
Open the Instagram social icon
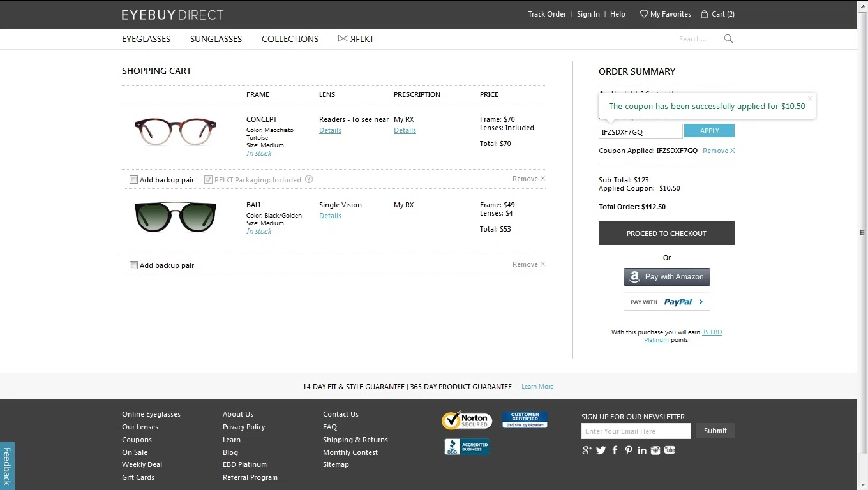tap(655, 450)
